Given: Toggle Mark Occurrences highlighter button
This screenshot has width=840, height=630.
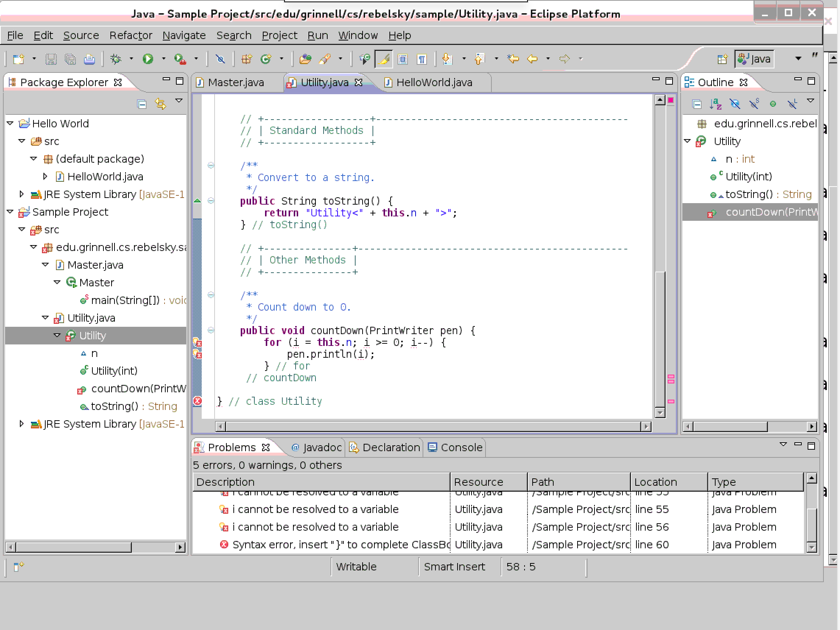Looking at the screenshot, I should point(384,59).
